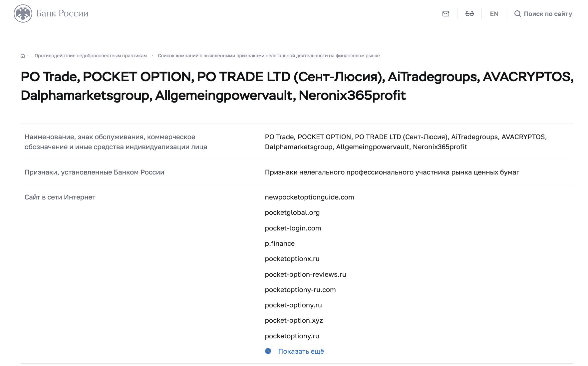This screenshot has width=588, height=366.
Task: Click the pocketoptionx.ru entry
Action: 292,259
